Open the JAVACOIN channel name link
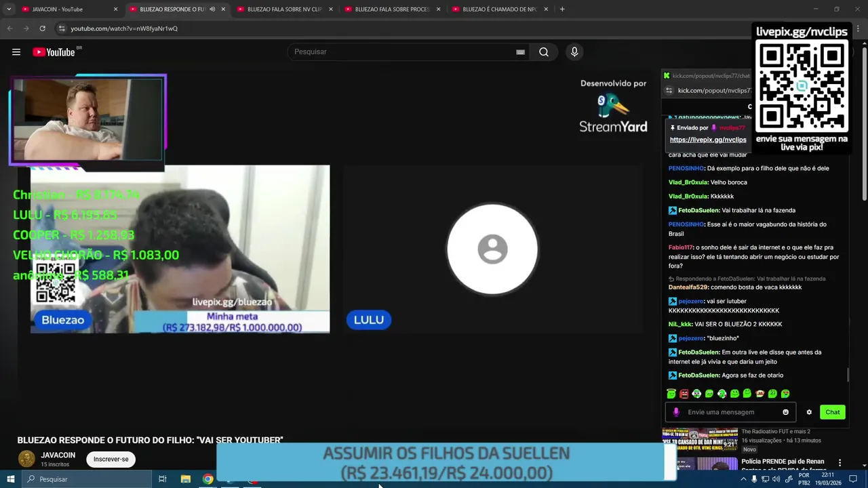Viewport: 868px width, 488px height. (x=58, y=455)
